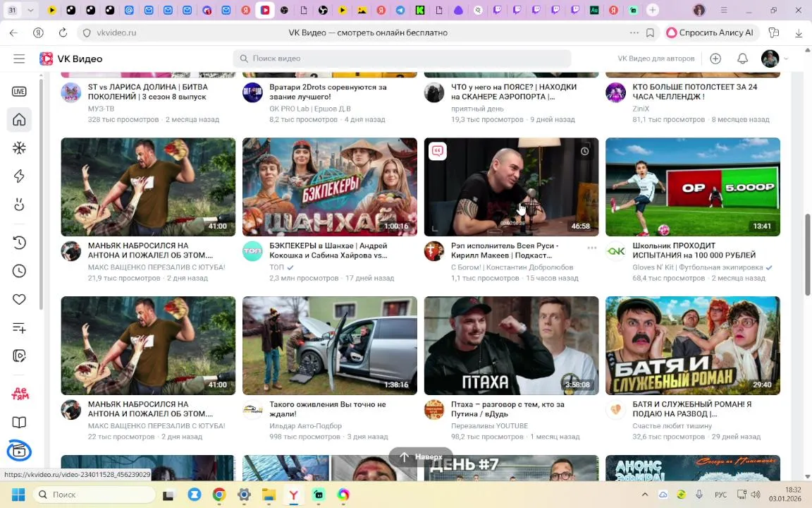
Task: Open the hamburger sidebar menu
Action: 19,59
